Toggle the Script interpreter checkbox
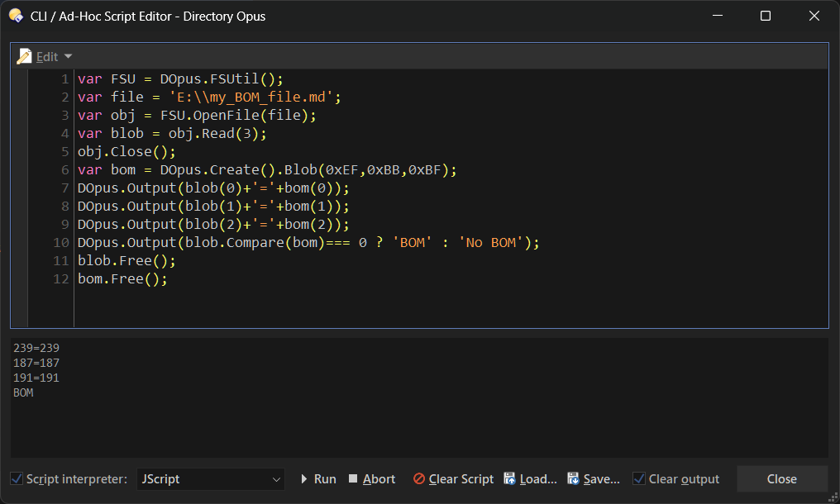The image size is (840, 504). pos(17,479)
